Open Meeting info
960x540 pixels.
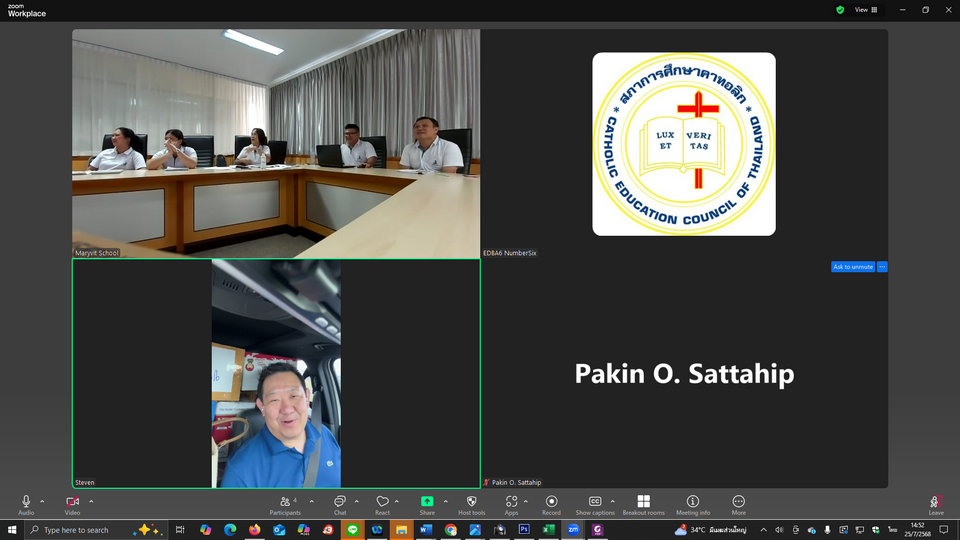693,504
